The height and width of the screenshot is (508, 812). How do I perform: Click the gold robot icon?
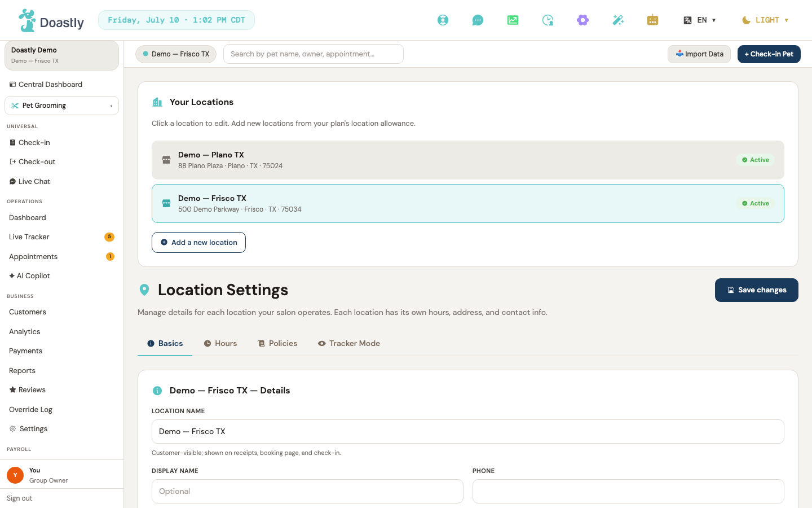point(652,20)
